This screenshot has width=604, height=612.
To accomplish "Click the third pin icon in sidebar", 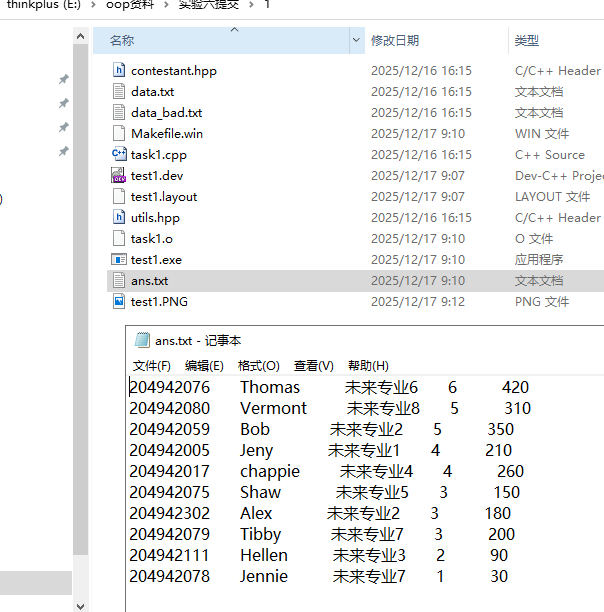I will [64, 127].
